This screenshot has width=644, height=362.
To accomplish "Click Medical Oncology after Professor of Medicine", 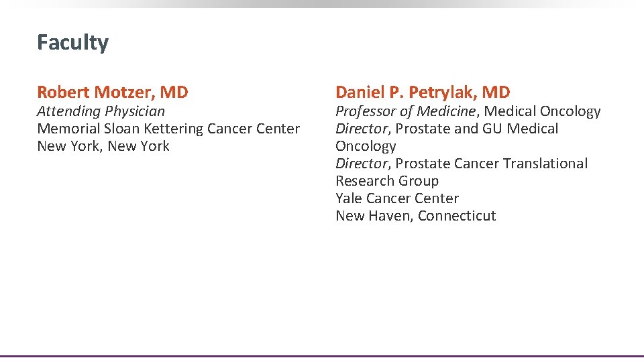I will pyautogui.click(x=542, y=111).
